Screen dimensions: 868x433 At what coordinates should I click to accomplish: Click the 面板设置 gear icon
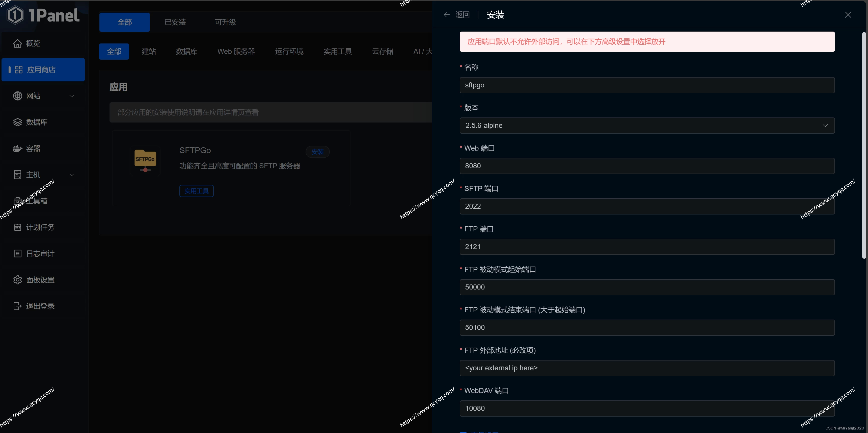tap(17, 280)
